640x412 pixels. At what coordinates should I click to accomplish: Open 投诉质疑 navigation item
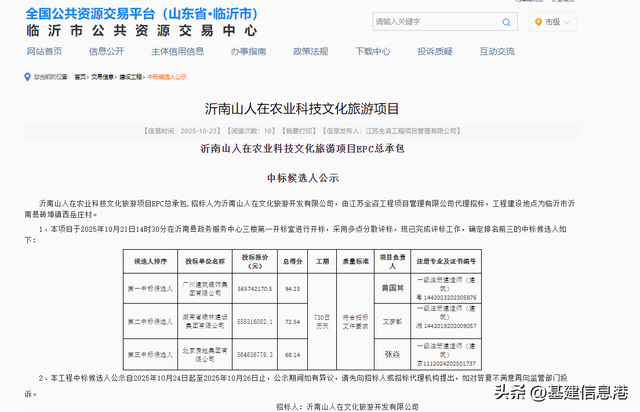tap(435, 51)
